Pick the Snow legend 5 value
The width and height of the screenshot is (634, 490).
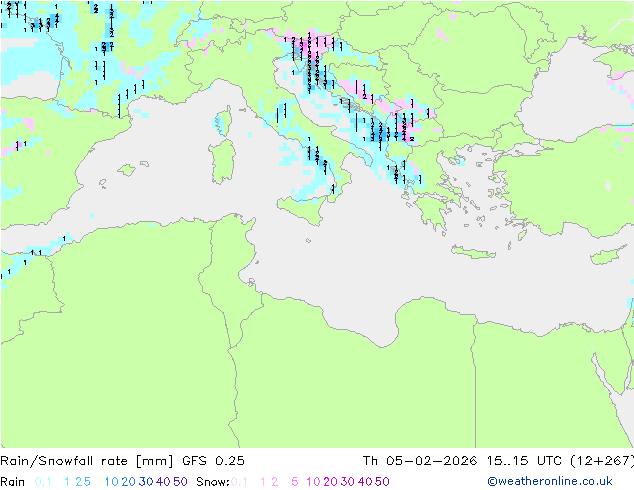coord(295,482)
